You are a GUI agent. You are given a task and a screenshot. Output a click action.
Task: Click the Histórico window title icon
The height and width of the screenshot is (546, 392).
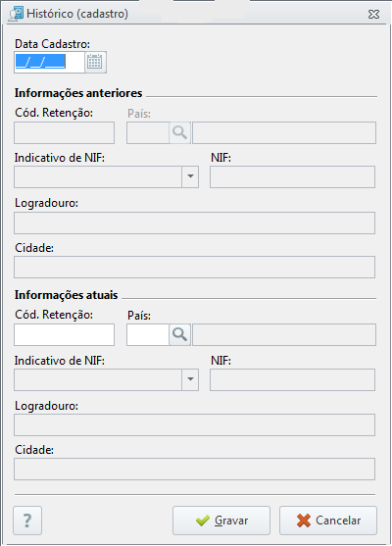point(17,14)
